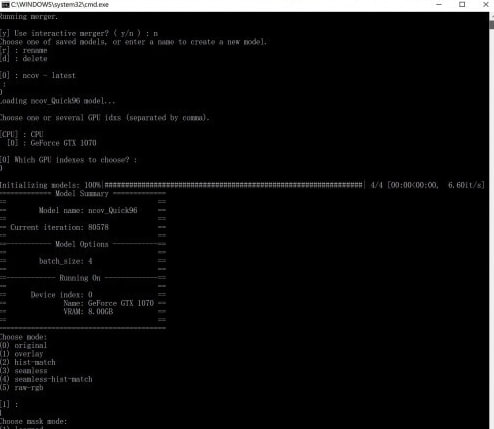Image resolution: width=494 pixels, height=429 pixels.
Task: Click the '[CPU] : CPU' line
Action: 22,134
